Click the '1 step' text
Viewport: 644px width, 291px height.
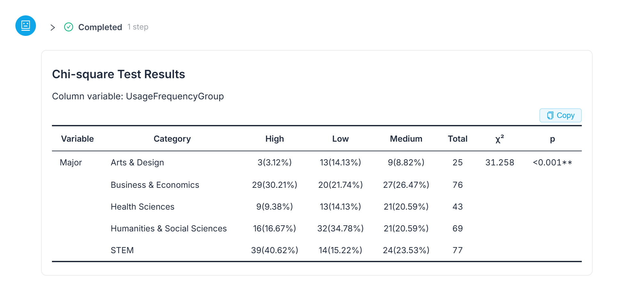coord(138,27)
